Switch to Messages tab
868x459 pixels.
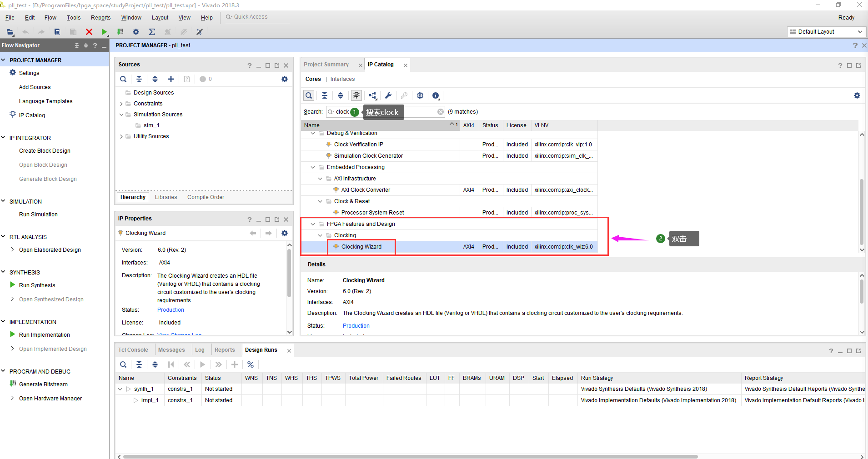point(171,350)
